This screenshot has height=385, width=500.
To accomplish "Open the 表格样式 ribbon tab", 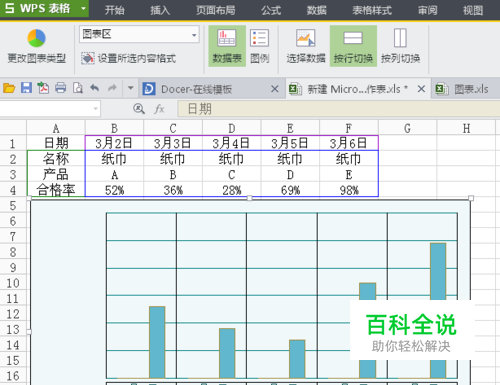I will (x=372, y=11).
